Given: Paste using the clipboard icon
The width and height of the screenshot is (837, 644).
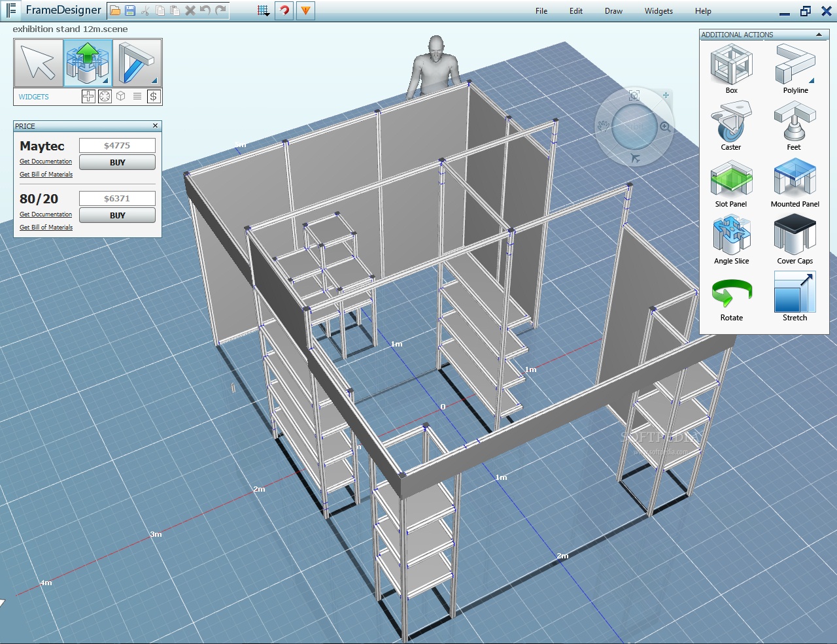Looking at the screenshot, I should coord(175,10).
